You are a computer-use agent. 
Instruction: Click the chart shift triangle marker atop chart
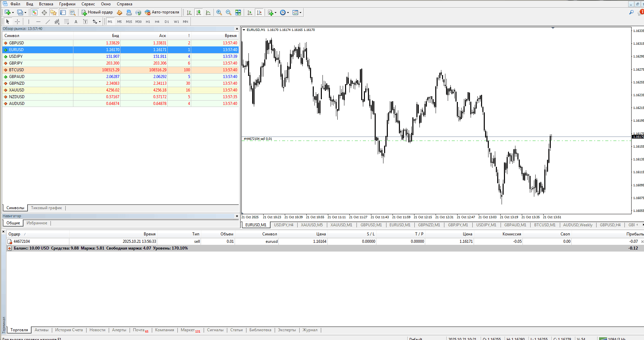point(553,28)
